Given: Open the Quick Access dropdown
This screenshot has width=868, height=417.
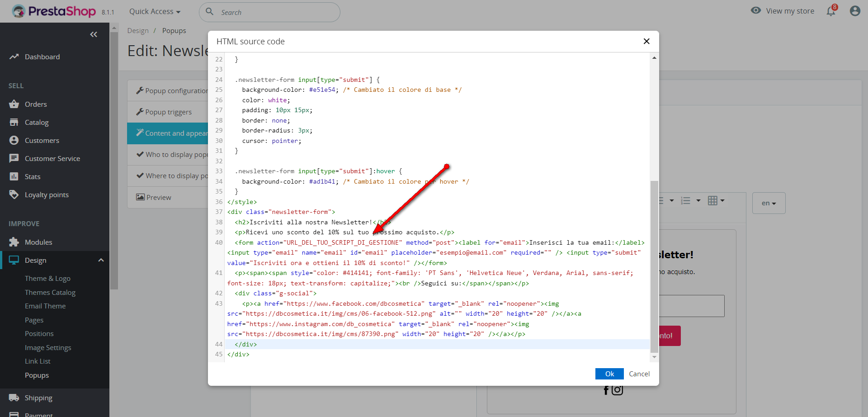Looking at the screenshot, I should click(155, 12).
